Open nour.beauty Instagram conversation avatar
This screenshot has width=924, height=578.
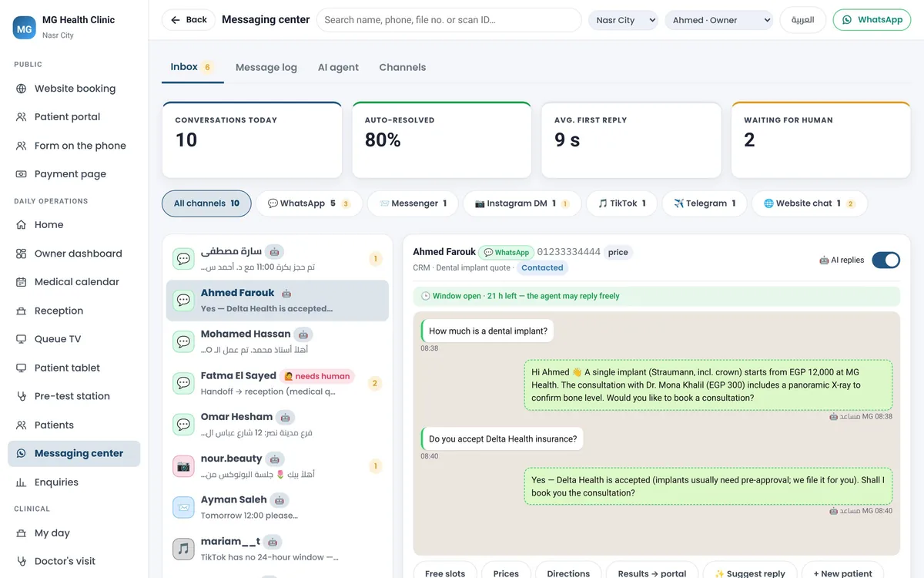pyautogui.click(x=183, y=465)
